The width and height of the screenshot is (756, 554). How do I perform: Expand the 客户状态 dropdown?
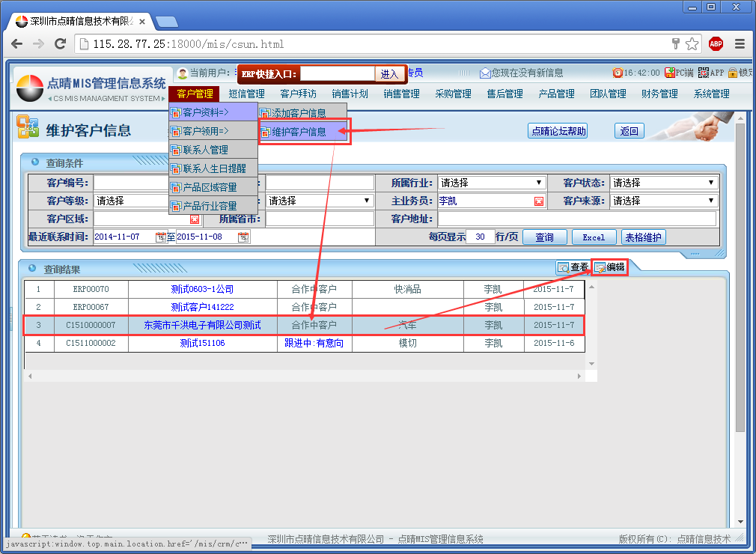[x=663, y=183]
